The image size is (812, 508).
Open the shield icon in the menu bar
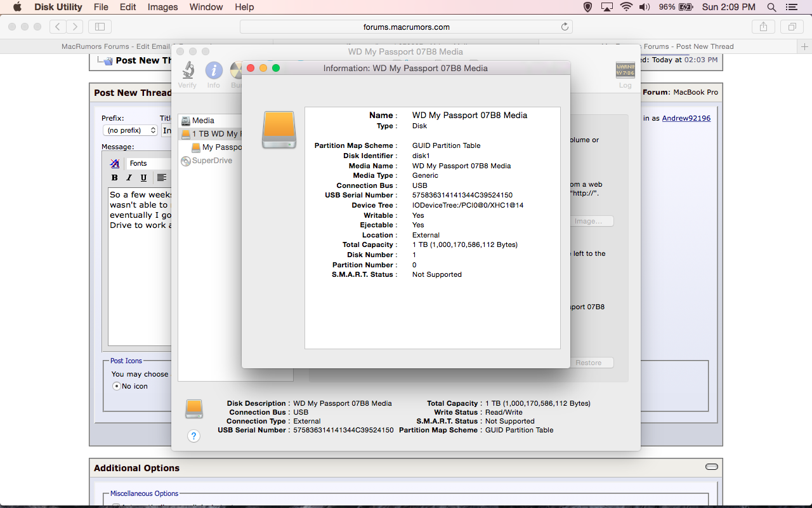pos(587,7)
